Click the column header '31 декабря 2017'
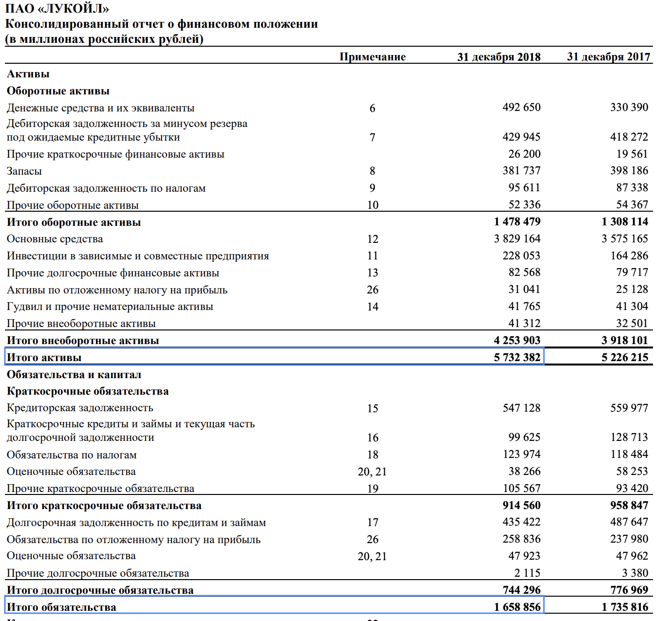 pos(608,57)
